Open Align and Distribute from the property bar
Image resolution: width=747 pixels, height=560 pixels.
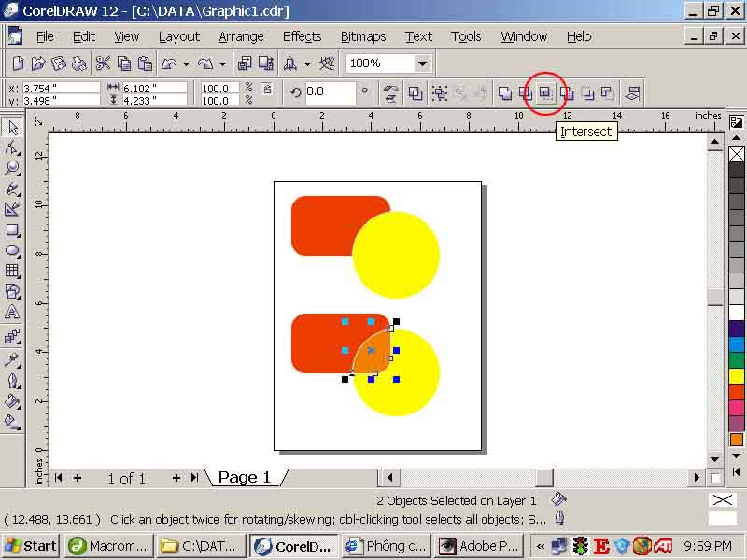point(632,92)
